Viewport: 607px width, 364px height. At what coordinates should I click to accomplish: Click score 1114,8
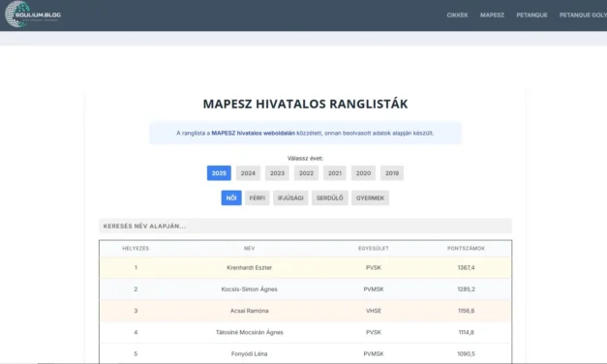tap(466, 332)
